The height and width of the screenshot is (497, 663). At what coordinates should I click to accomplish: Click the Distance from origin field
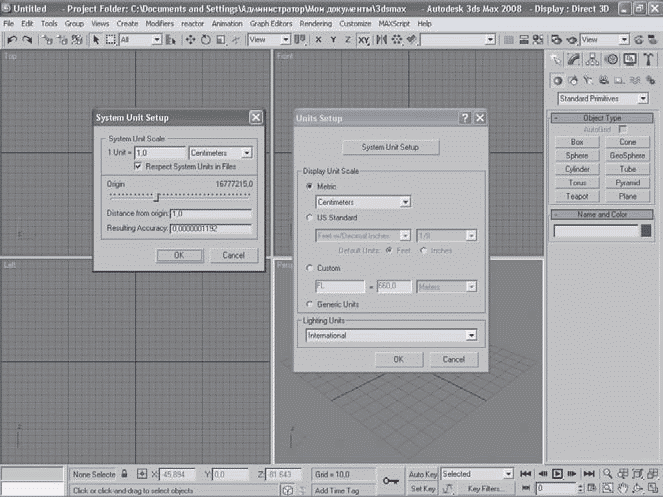click(x=210, y=213)
